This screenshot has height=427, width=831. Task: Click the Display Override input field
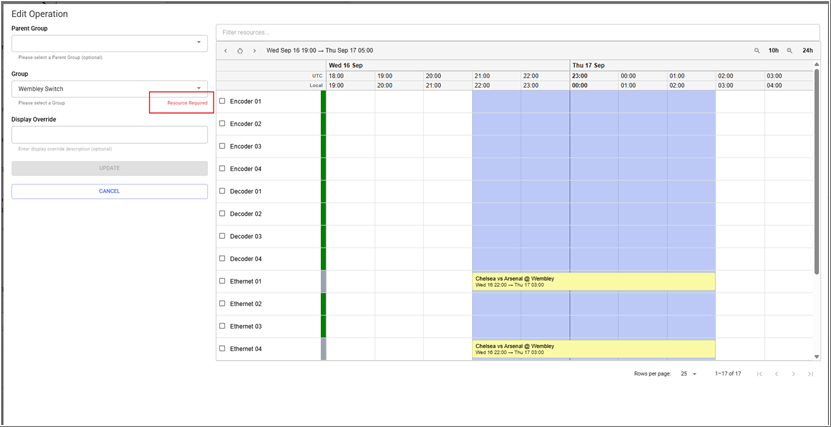[109, 135]
